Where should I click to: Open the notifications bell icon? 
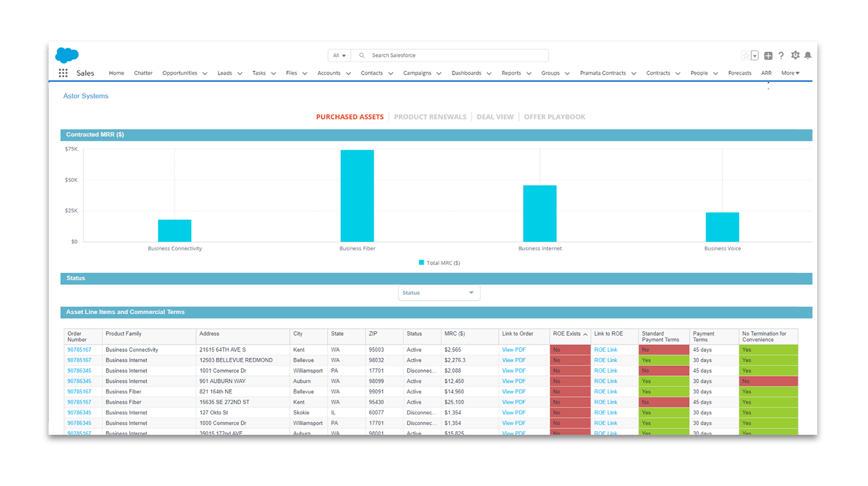808,55
